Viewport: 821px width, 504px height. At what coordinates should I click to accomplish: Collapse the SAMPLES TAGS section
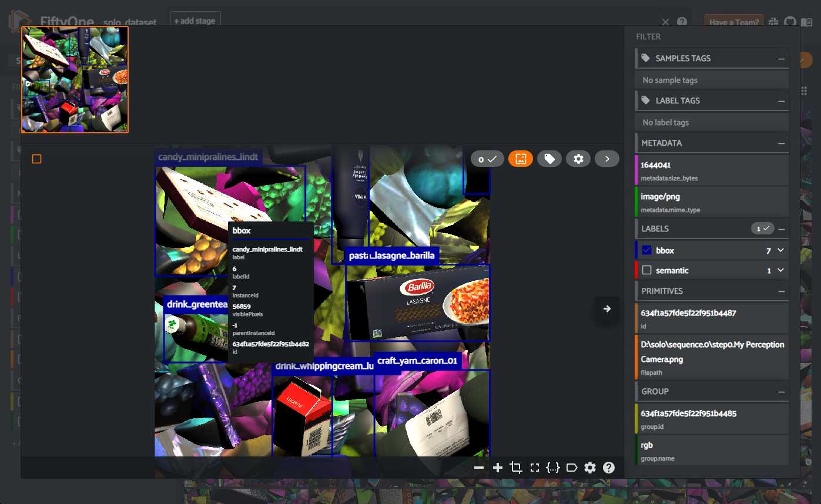[781, 59]
